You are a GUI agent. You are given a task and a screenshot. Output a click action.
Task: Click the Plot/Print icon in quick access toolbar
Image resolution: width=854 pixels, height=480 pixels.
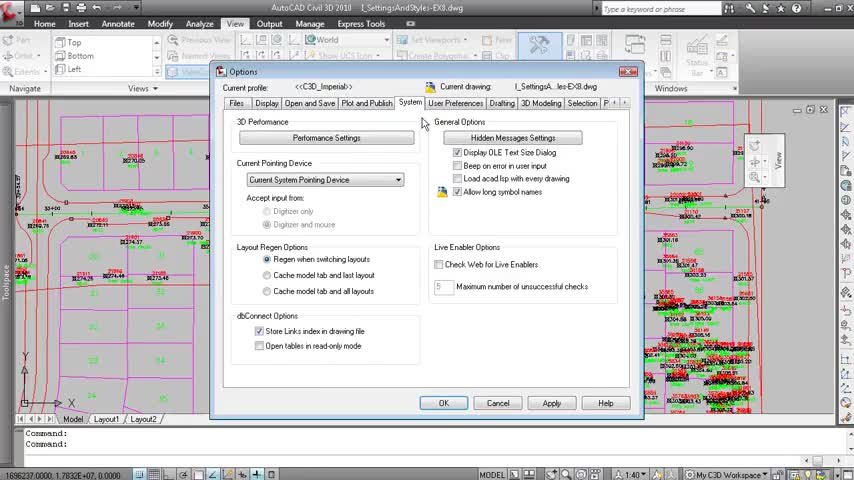tap(81, 8)
